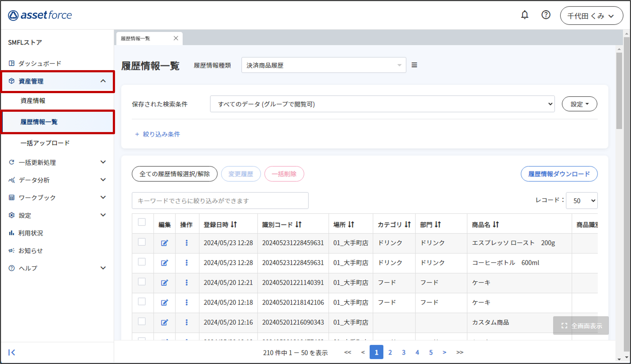
Task: Click the keyword filter search field
Action: [220, 201]
